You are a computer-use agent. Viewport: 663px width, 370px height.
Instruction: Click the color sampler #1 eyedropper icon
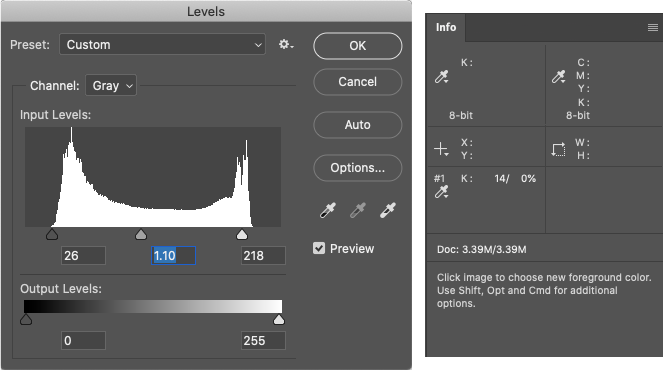pyautogui.click(x=441, y=192)
